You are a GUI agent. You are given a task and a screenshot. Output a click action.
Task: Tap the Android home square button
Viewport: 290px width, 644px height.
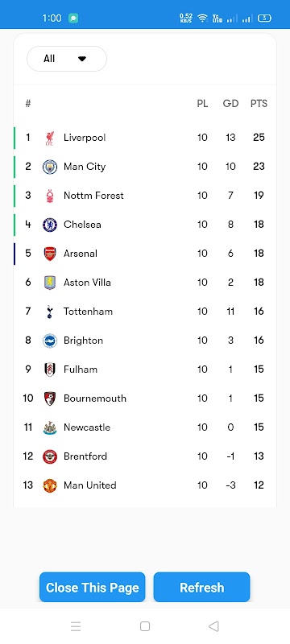tap(144, 626)
